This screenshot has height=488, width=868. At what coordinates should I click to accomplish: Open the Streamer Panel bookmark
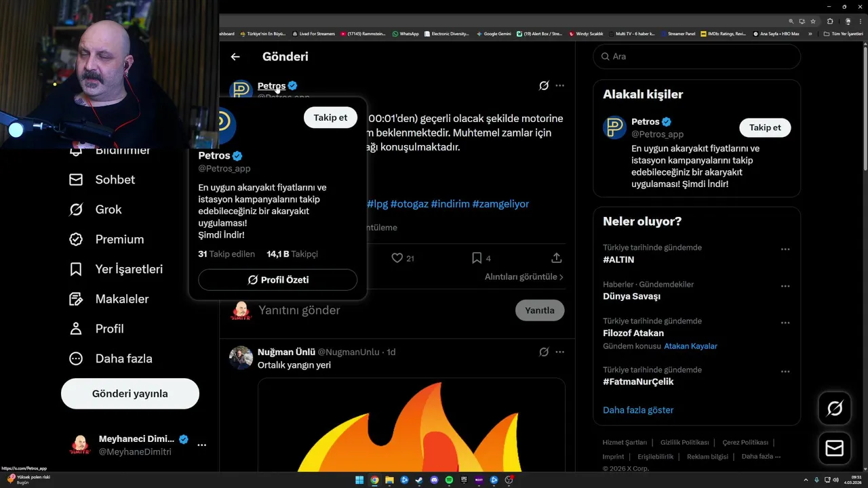coord(678,34)
